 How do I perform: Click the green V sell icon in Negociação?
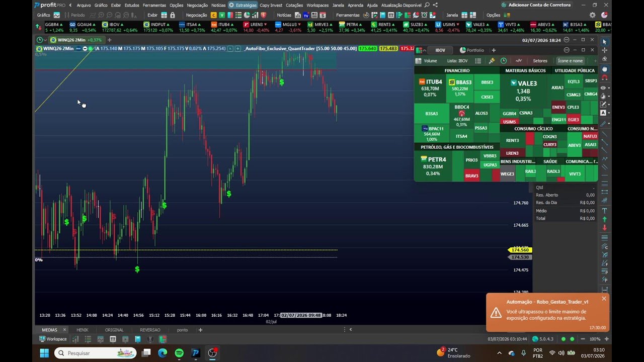[222, 15]
